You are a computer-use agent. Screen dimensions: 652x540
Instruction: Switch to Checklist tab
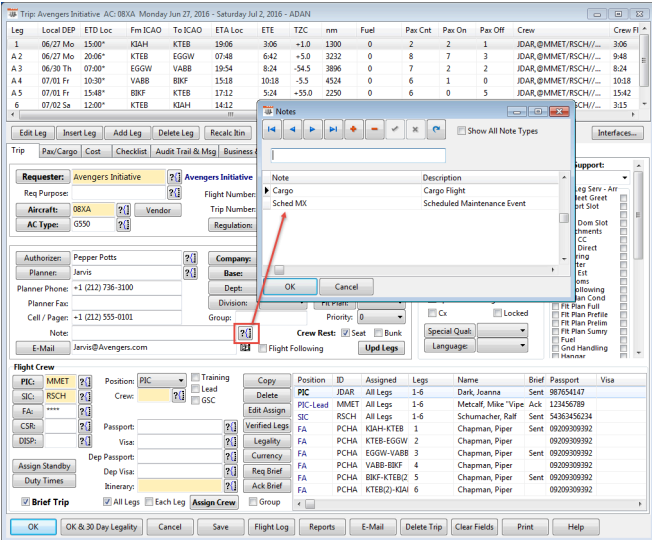[131, 151]
